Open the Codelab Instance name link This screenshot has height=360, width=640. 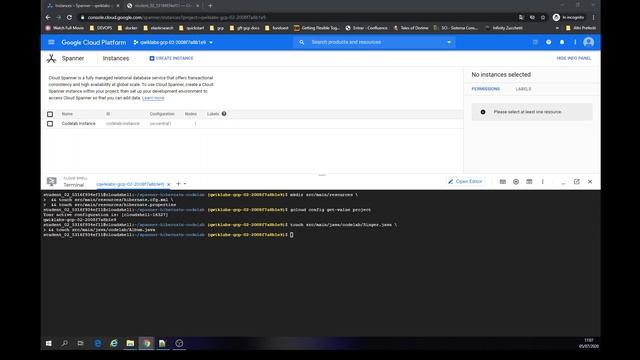point(78,124)
